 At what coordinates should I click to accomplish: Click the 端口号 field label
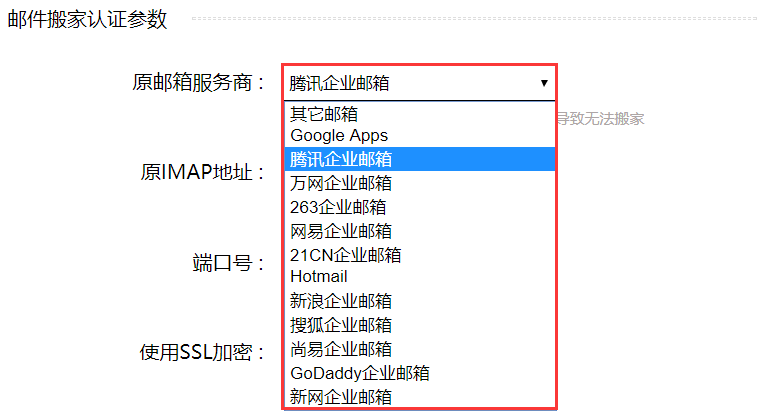coord(228,263)
